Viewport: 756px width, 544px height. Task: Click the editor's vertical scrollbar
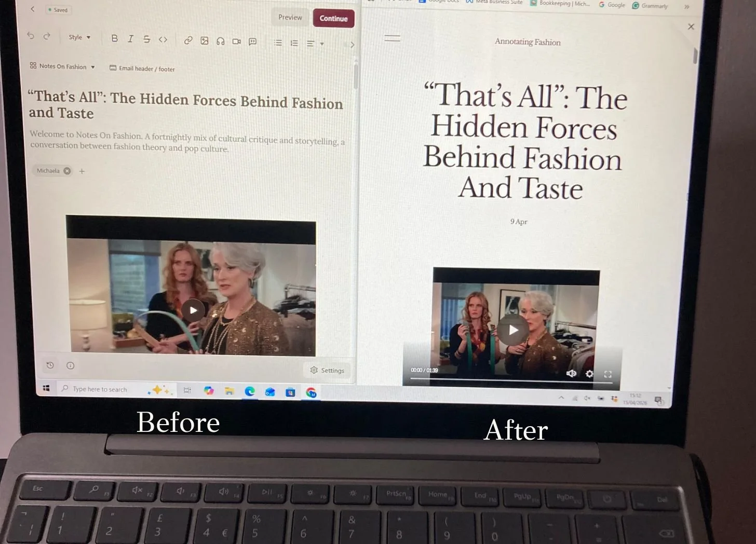[x=356, y=76]
